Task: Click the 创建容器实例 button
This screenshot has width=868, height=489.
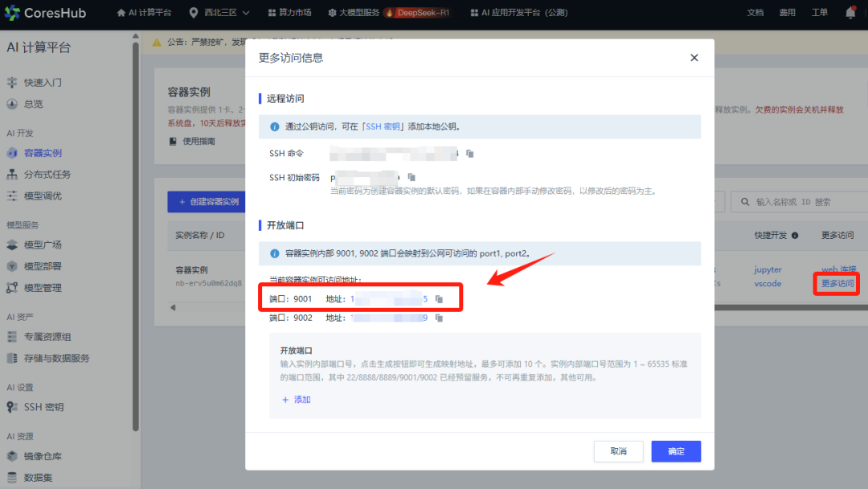Action: pyautogui.click(x=207, y=202)
